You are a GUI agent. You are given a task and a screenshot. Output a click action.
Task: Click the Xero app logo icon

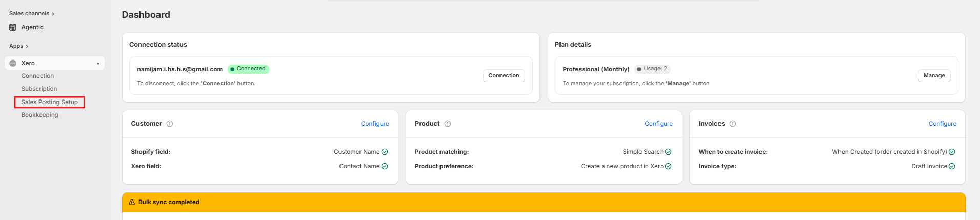click(13, 63)
